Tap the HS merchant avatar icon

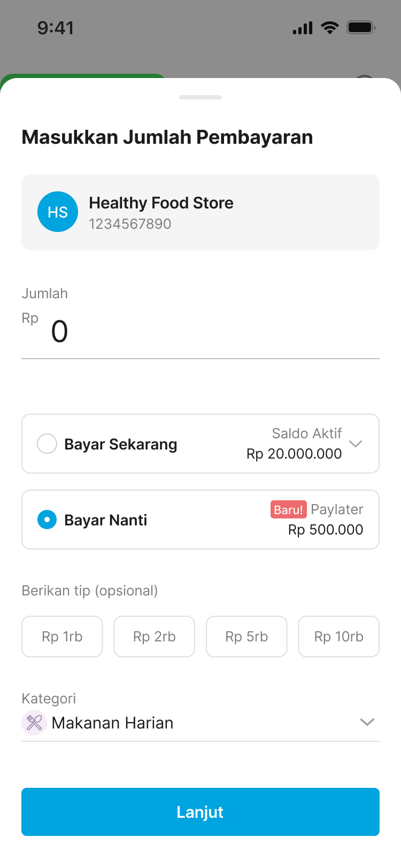(x=58, y=212)
